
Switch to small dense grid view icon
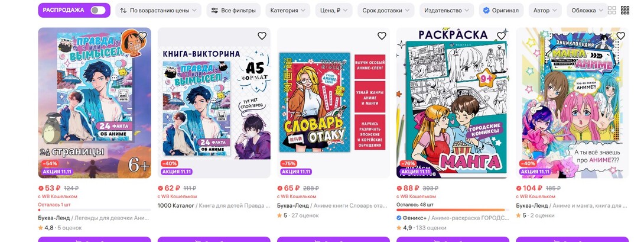point(625,10)
